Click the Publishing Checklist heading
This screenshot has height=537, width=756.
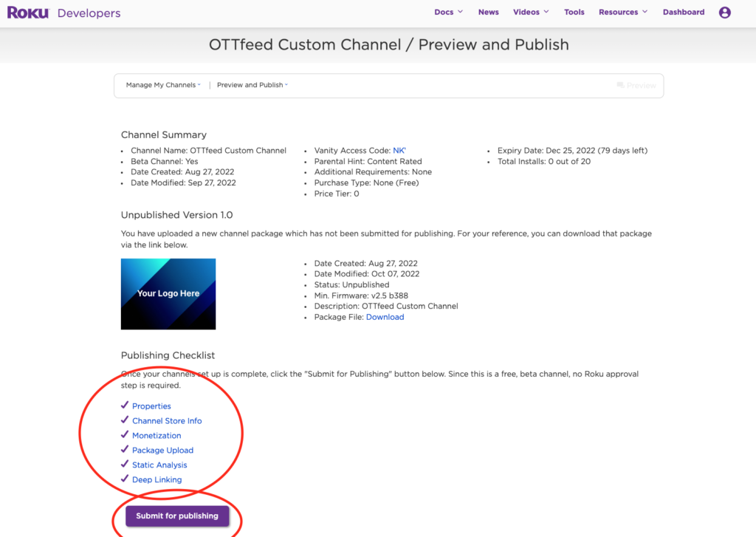click(x=168, y=355)
